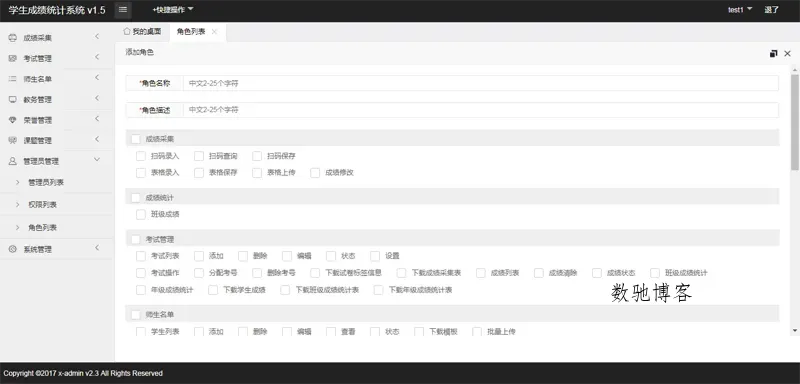The width and height of the screenshot is (800, 384).
Task: Tick the 年级成绩统计 checkbox
Action: pyautogui.click(x=141, y=290)
